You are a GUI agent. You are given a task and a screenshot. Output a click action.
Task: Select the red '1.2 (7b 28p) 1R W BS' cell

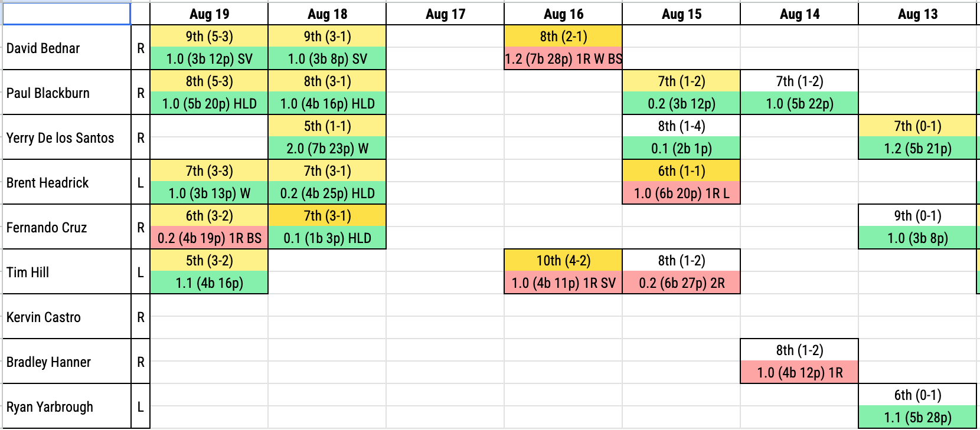pyautogui.click(x=563, y=59)
